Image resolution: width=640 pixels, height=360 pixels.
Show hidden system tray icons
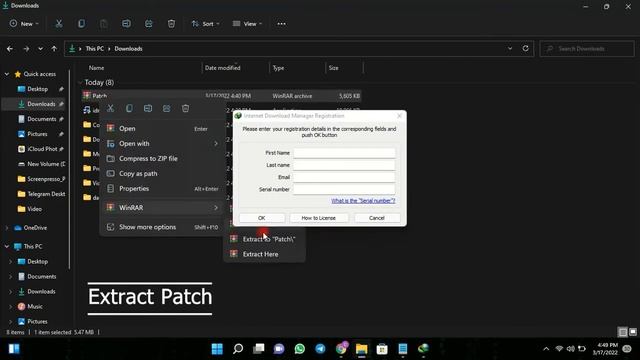(546, 349)
